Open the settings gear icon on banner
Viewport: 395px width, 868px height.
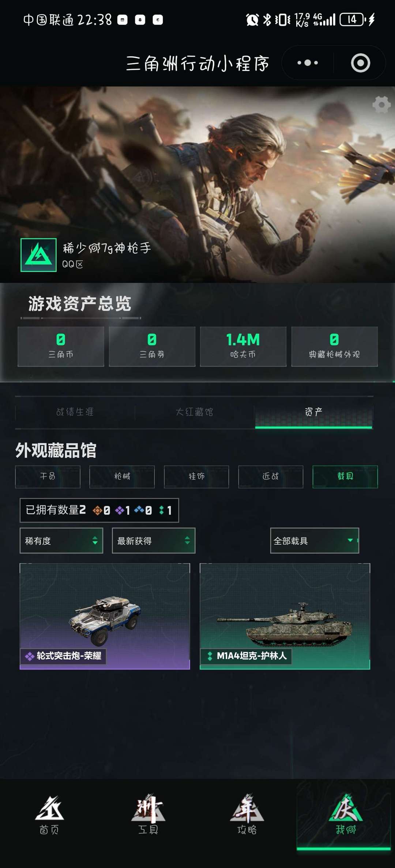tap(381, 105)
